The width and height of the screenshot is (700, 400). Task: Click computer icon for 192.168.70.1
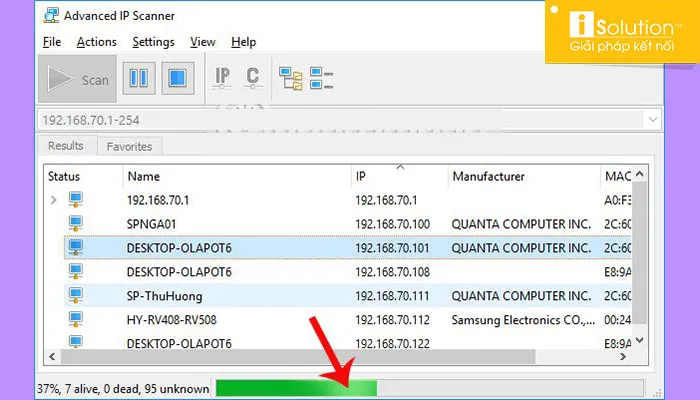click(x=75, y=200)
